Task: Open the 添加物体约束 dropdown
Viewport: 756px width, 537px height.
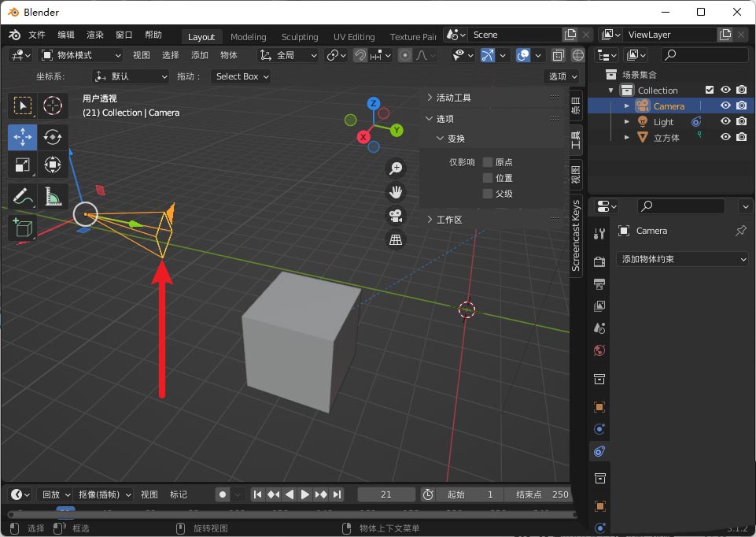Action: tap(681, 258)
